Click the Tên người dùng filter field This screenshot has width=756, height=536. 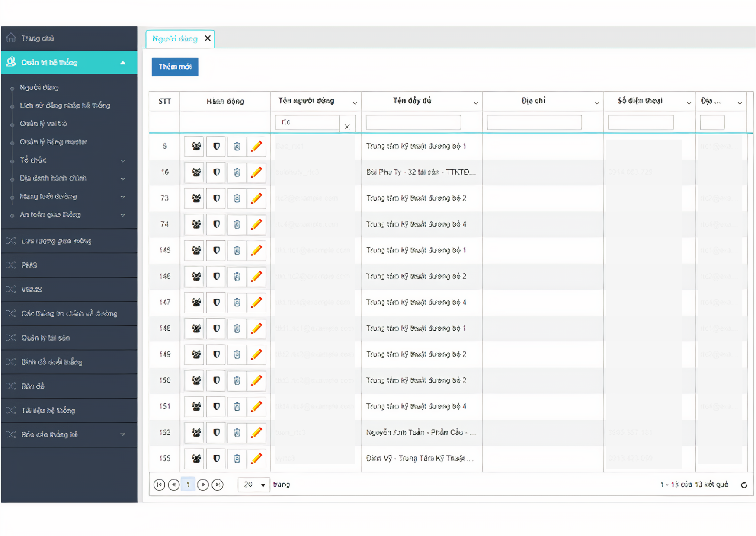point(307,122)
